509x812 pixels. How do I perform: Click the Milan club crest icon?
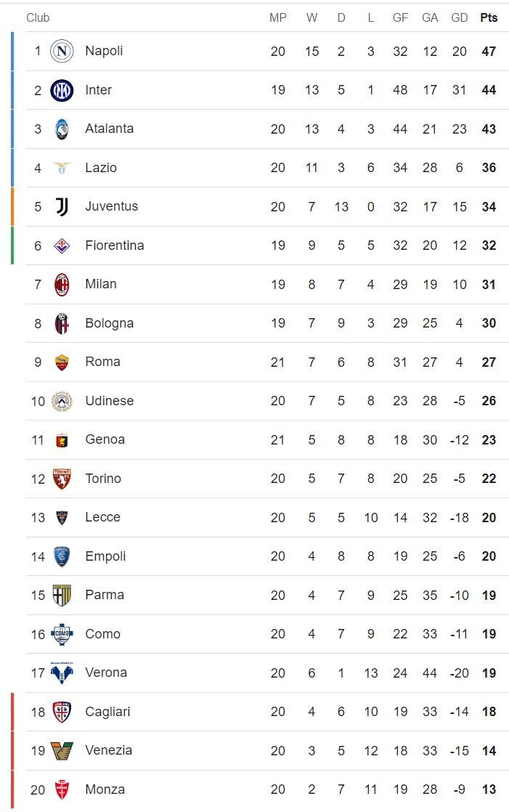click(62, 285)
